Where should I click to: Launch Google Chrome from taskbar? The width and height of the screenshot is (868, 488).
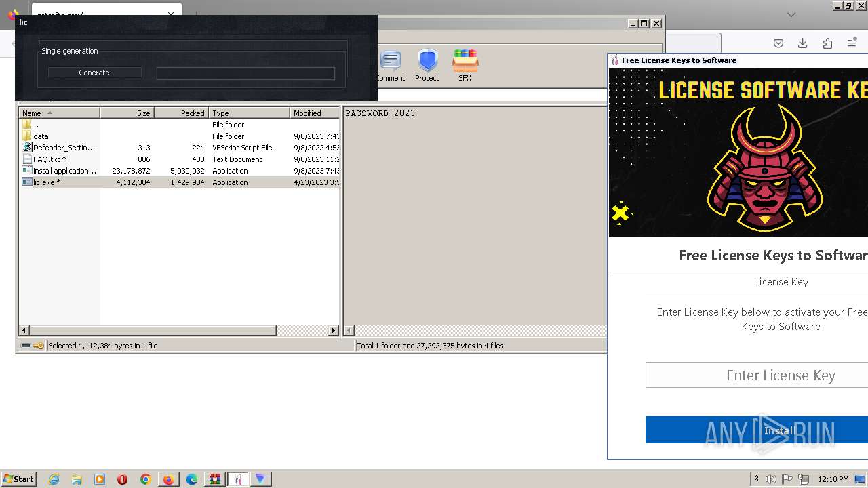(146, 479)
